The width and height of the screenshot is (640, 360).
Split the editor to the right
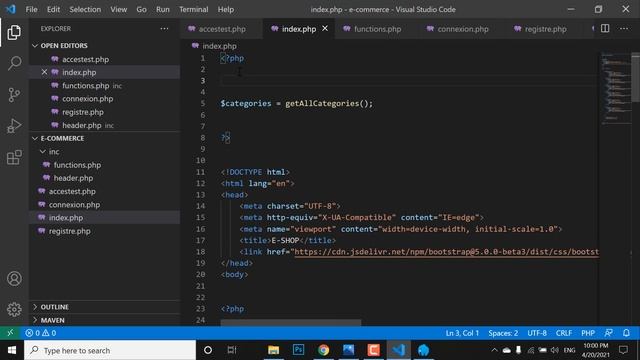pos(605,29)
